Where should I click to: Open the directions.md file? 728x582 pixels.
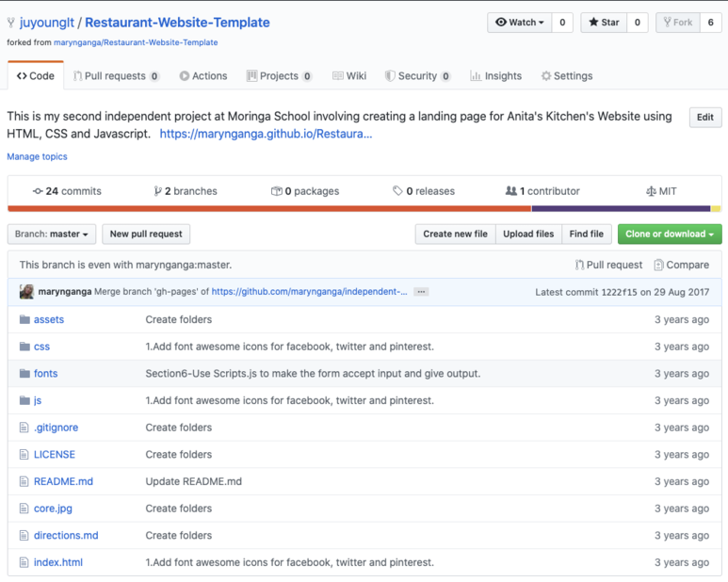[66, 535]
